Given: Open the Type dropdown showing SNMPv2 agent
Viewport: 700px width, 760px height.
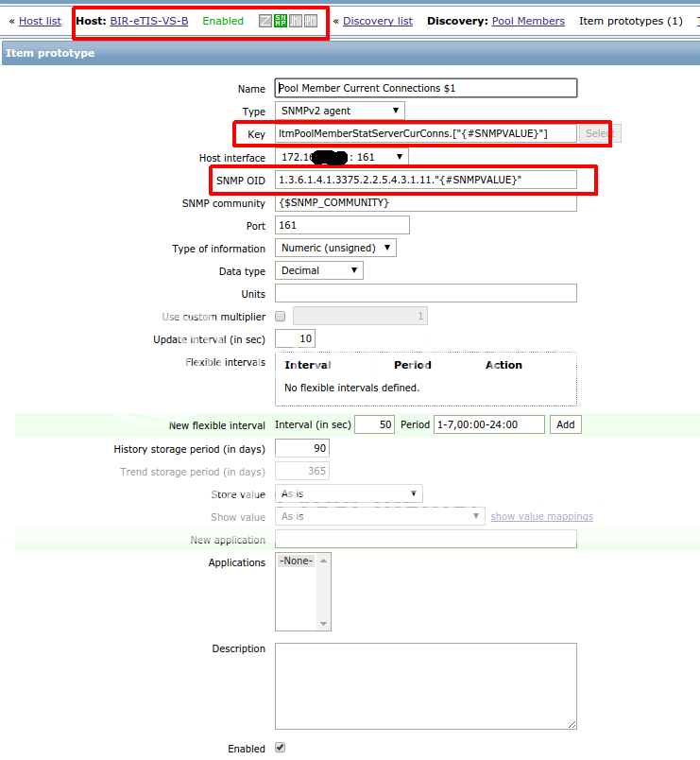Looking at the screenshot, I should coord(339,112).
